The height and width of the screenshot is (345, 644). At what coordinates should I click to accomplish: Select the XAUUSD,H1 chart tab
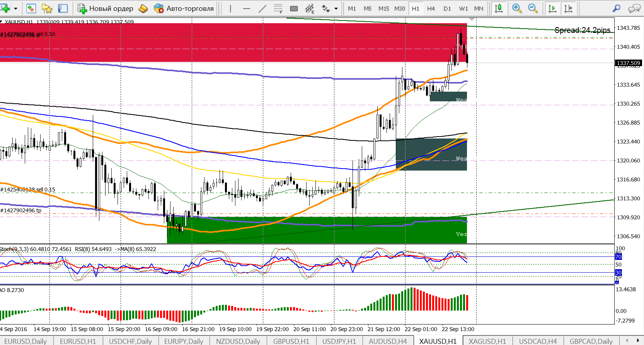coord(438,341)
